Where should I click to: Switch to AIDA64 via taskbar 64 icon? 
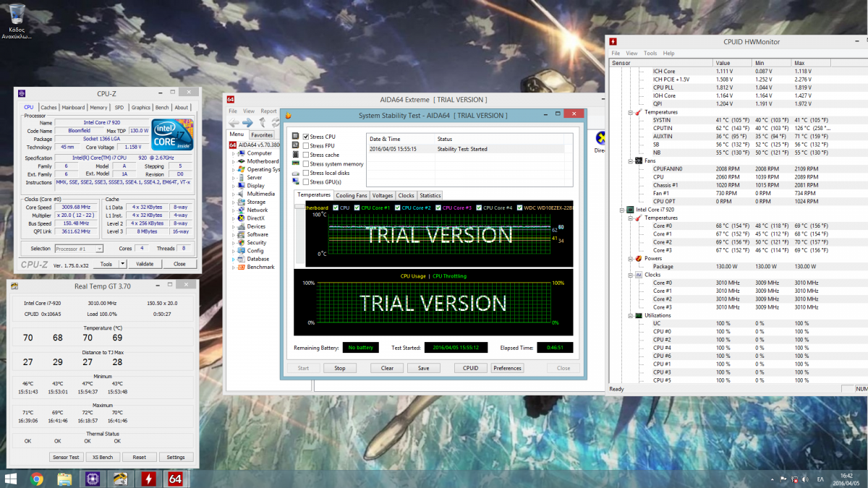[175, 478]
